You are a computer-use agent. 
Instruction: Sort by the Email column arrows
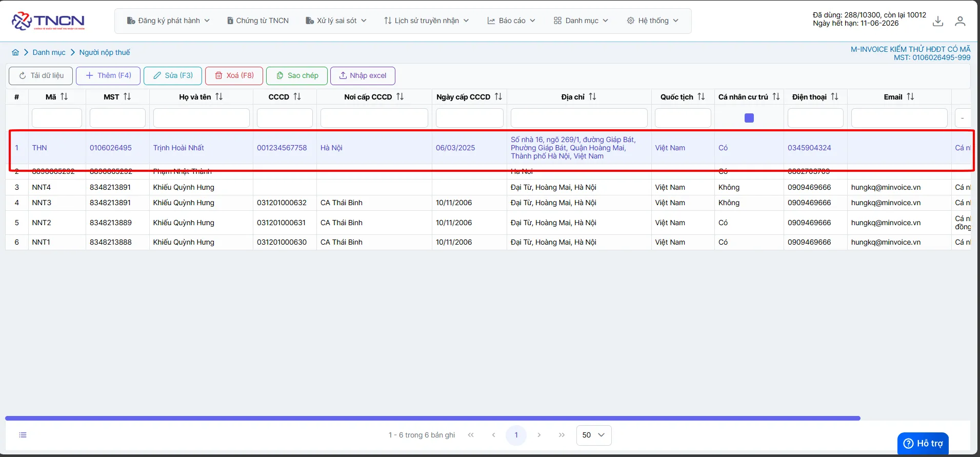(910, 96)
